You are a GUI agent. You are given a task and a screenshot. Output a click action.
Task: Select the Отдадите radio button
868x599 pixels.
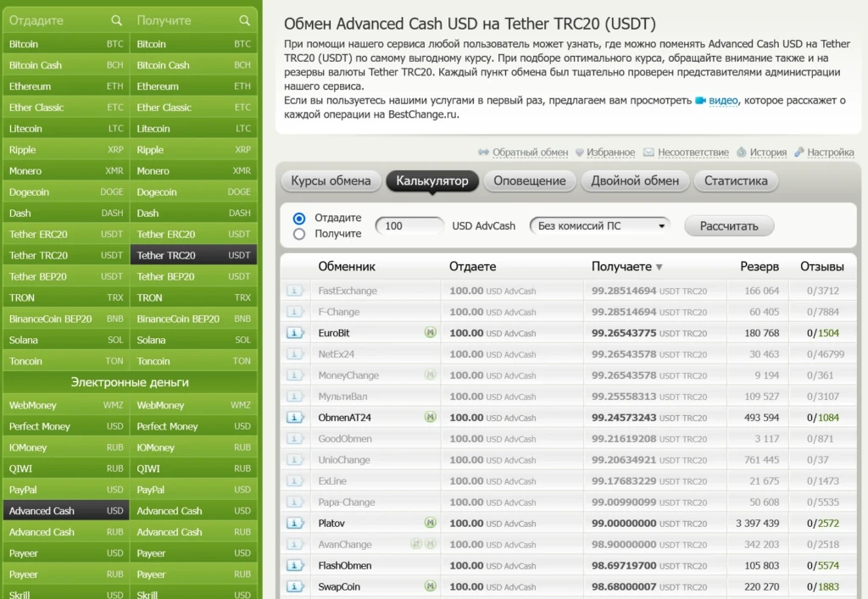pos(299,219)
